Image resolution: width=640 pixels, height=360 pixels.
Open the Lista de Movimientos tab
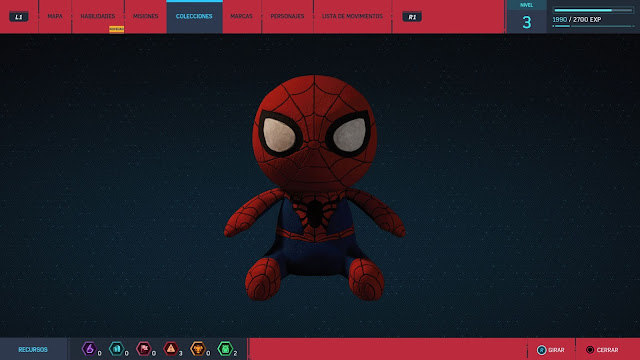tap(352, 16)
